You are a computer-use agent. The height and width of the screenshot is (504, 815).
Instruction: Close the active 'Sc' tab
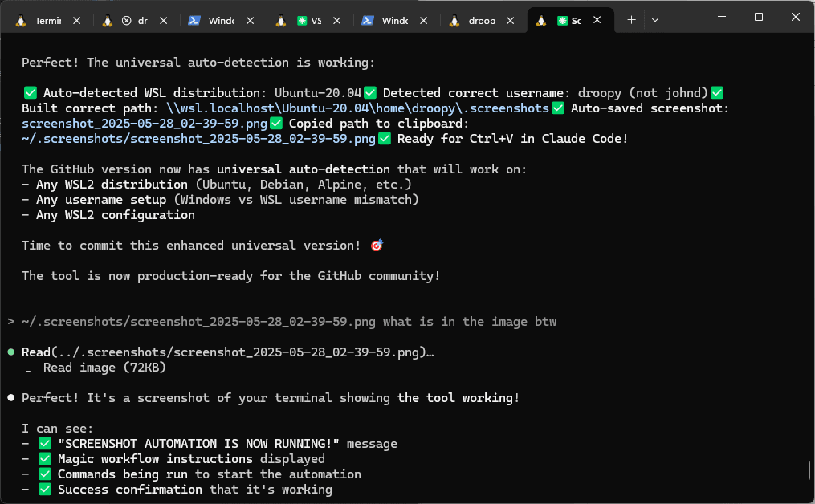pos(597,20)
